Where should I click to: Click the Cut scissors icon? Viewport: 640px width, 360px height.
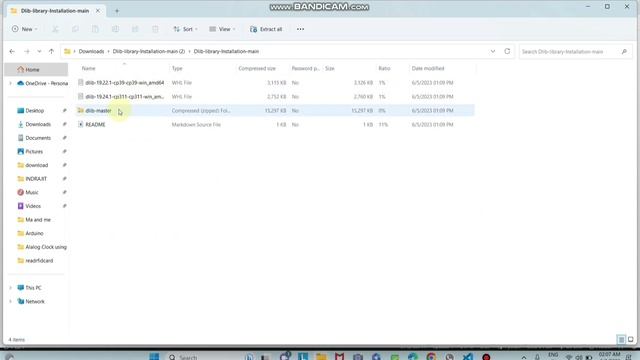(x=55, y=29)
